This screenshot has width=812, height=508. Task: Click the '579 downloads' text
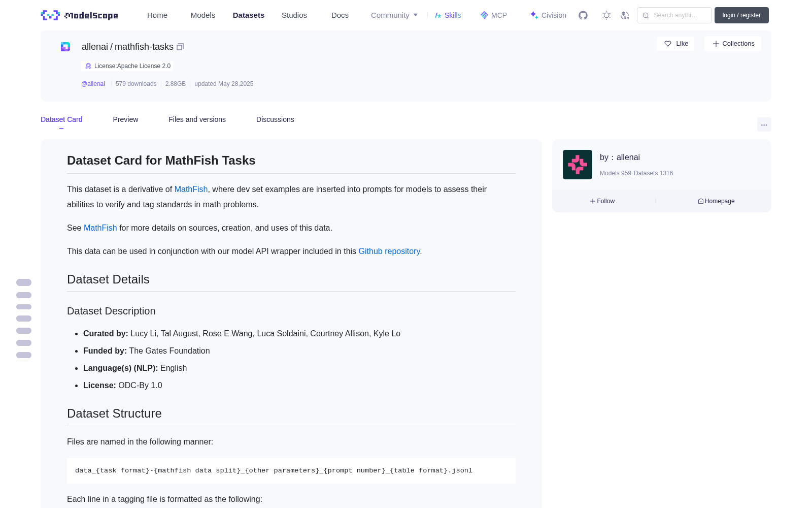coord(136,84)
